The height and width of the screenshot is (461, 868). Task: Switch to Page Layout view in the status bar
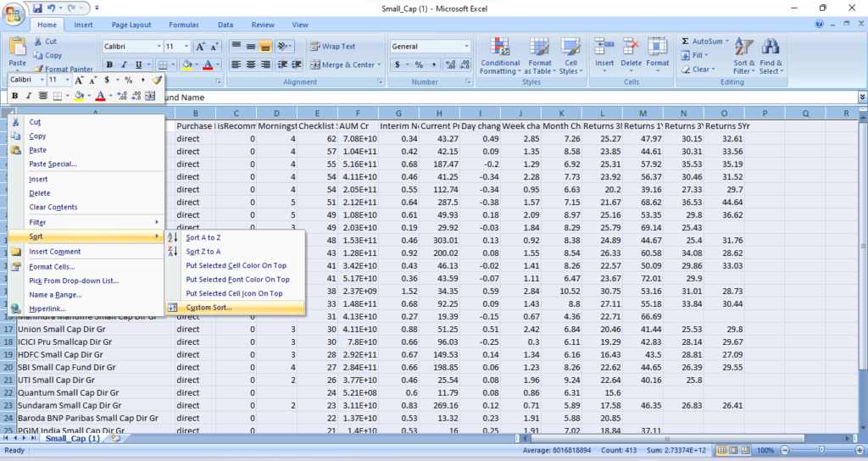tap(733, 451)
